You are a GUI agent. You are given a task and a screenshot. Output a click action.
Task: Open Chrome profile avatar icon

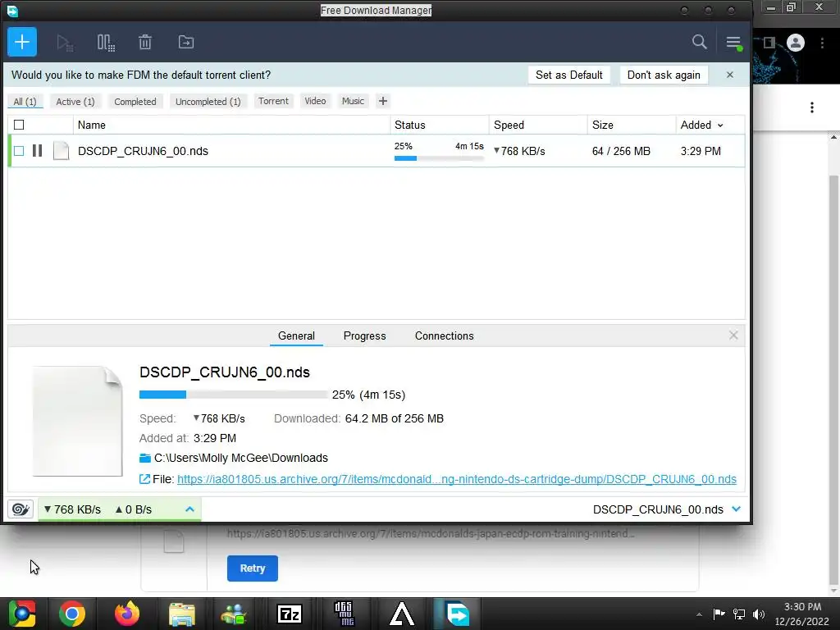[x=796, y=43]
